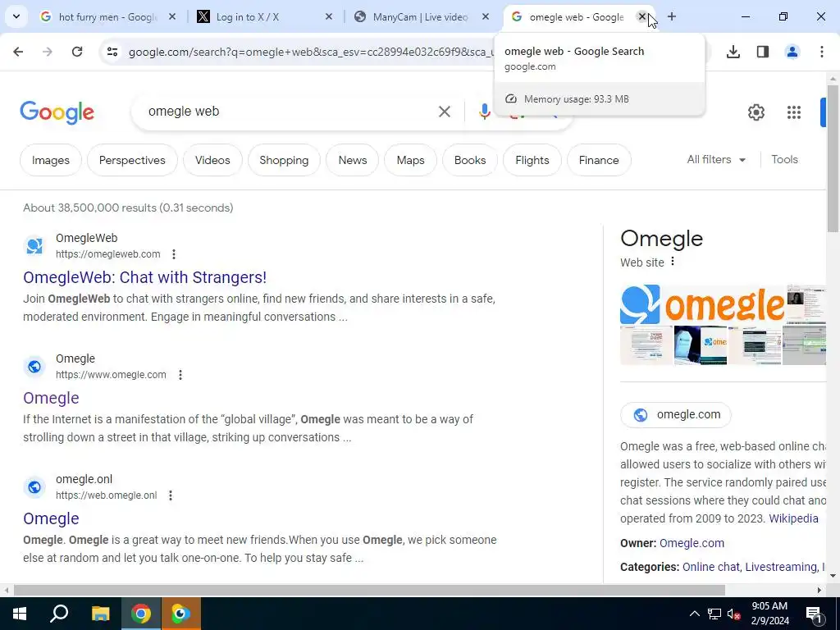Click the forward navigation arrow
Image resolution: width=840 pixels, height=630 pixels.
coord(48,52)
